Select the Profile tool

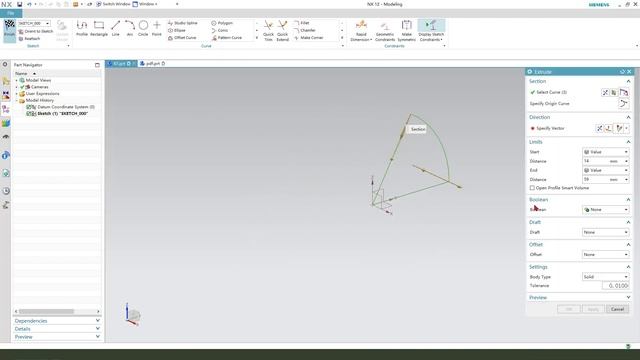click(x=82, y=28)
